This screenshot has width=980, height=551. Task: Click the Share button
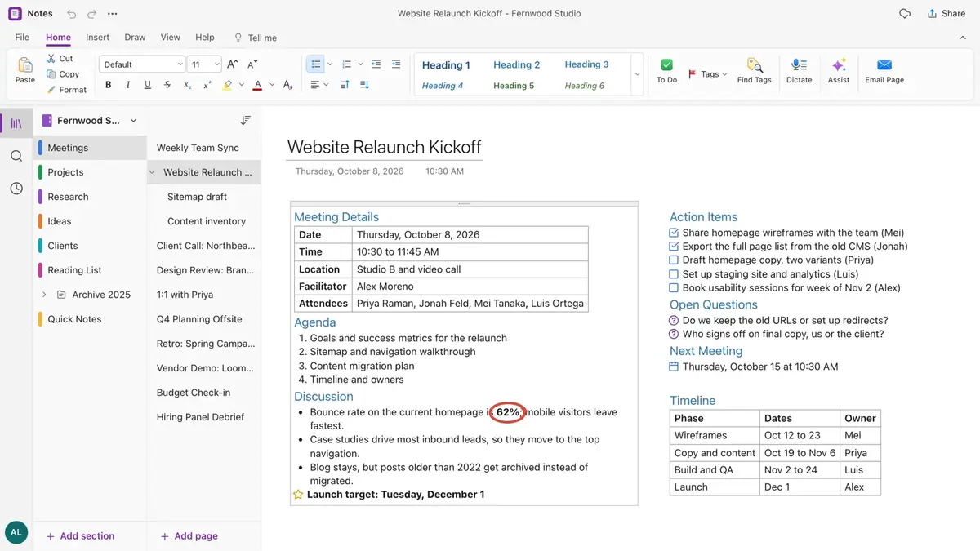947,14
